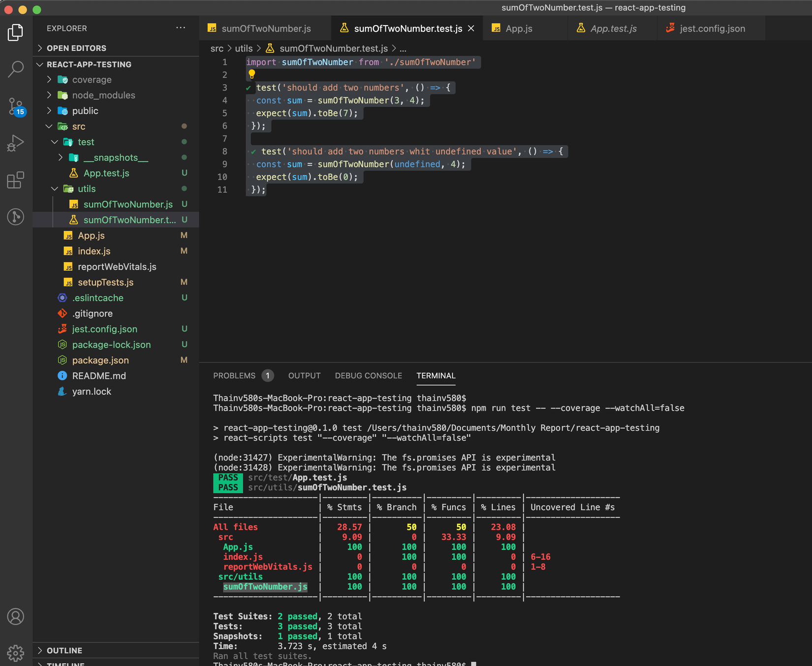Expand the OUTLINE section
Screen dimensions: 812x666
64,650
